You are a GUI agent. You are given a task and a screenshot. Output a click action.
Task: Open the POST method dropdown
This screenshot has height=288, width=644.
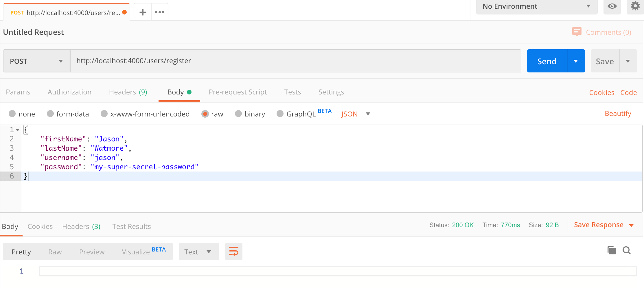tap(36, 61)
